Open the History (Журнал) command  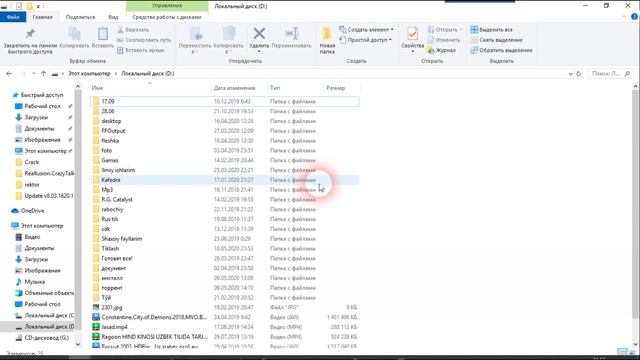441,50
